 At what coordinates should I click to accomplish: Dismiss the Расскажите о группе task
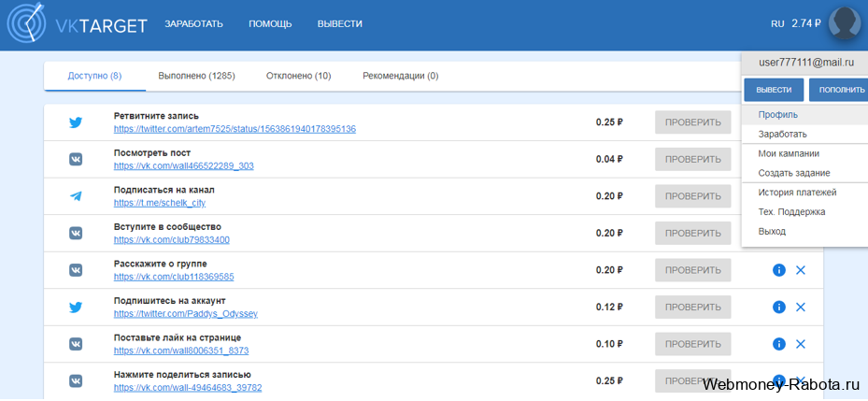(x=801, y=270)
